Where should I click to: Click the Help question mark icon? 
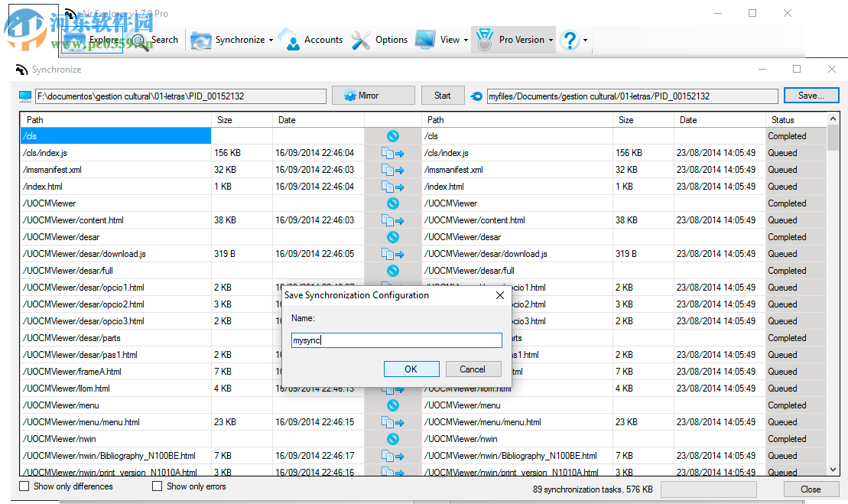570,40
